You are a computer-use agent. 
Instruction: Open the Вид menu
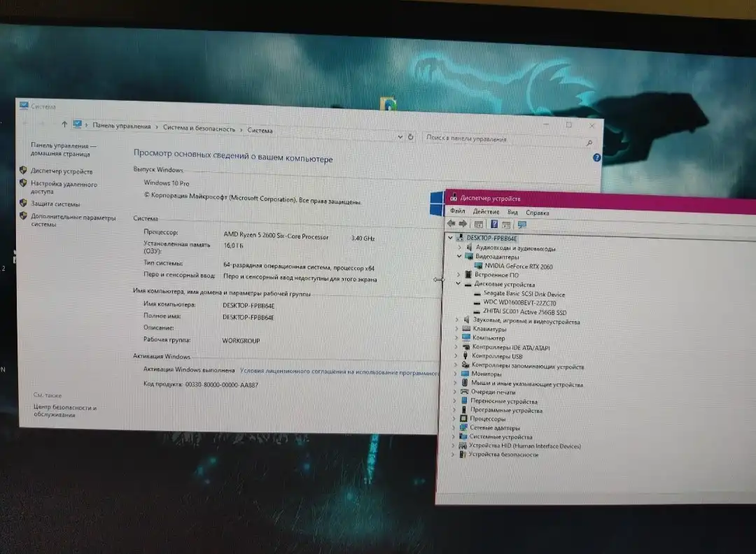512,212
